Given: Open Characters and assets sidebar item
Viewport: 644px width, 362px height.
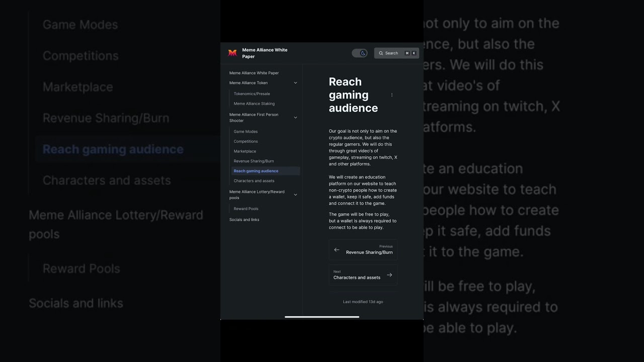Looking at the screenshot, I should click(254, 181).
